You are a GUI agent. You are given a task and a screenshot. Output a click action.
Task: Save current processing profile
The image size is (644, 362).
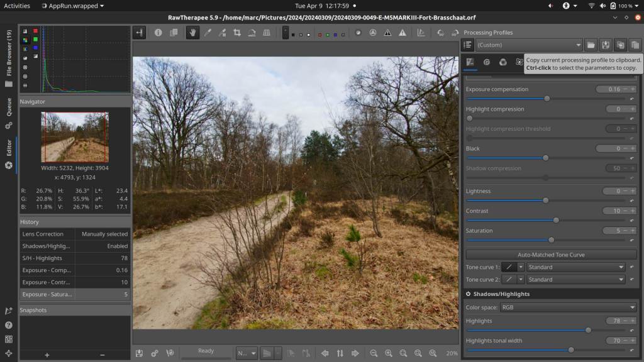point(606,45)
